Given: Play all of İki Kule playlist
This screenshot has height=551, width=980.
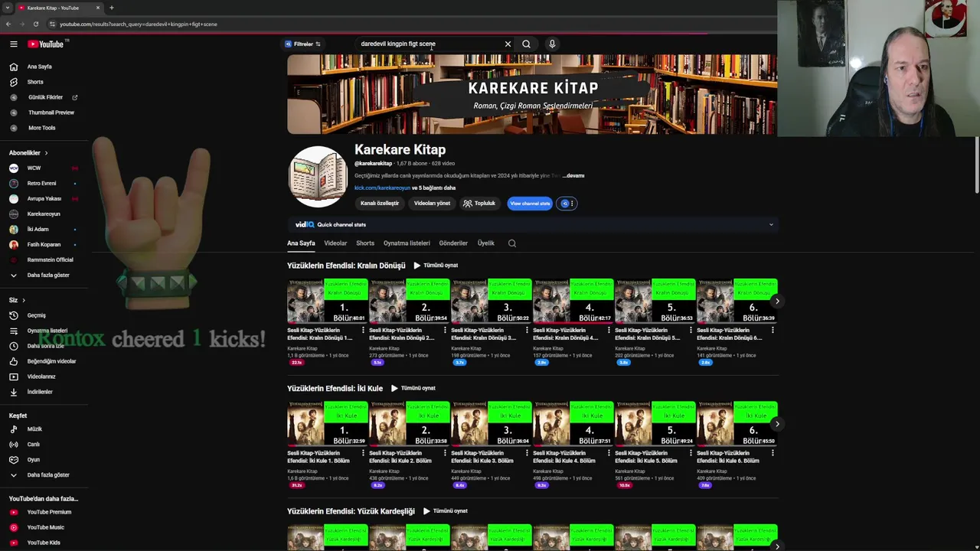Looking at the screenshot, I should [413, 388].
